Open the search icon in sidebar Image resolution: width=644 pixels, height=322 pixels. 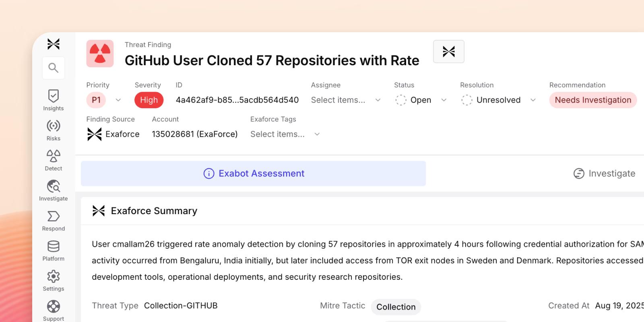[54, 68]
